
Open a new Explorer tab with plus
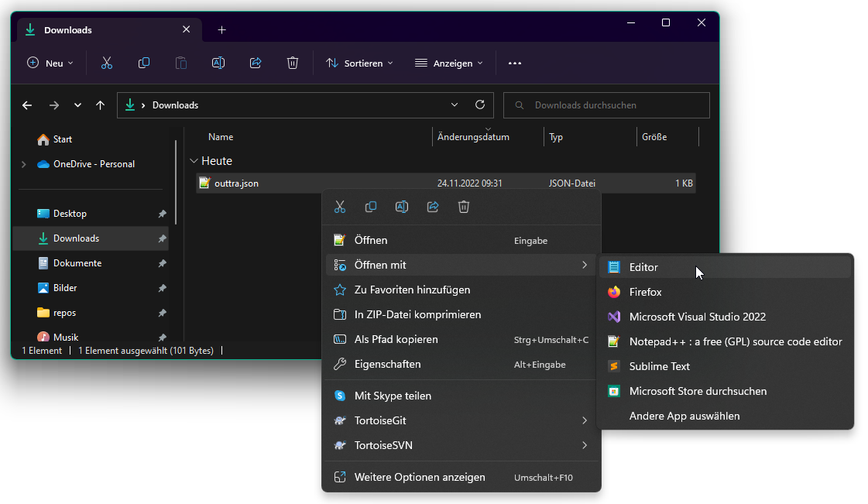pos(222,30)
